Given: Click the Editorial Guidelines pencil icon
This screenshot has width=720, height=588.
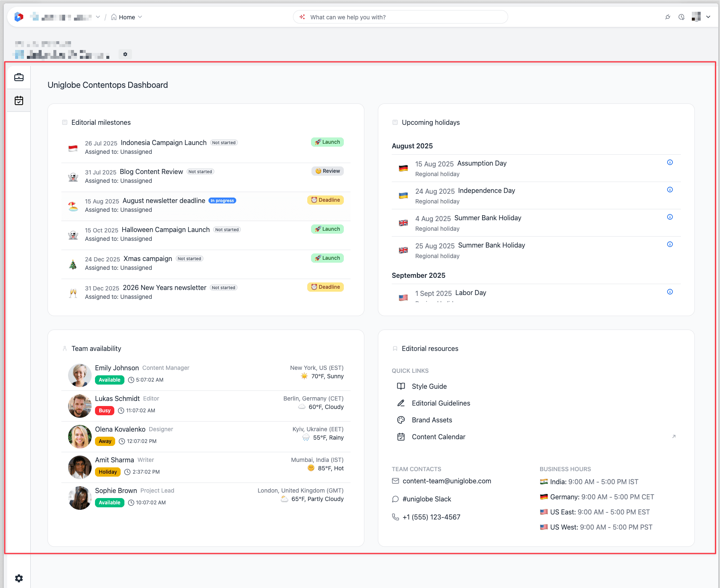Looking at the screenshot, I should point(401,403).
